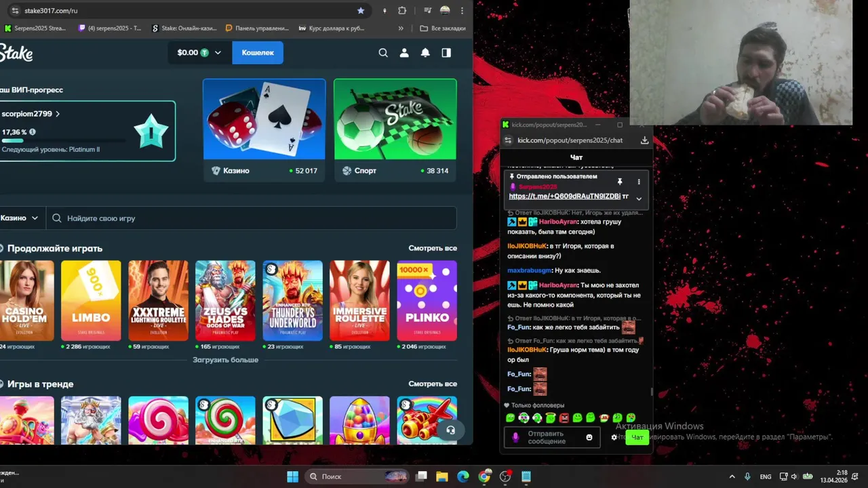The height and width of the screenshot is (488, 868).
Task: Open the emoji picker in chat input
Action: 589,437
